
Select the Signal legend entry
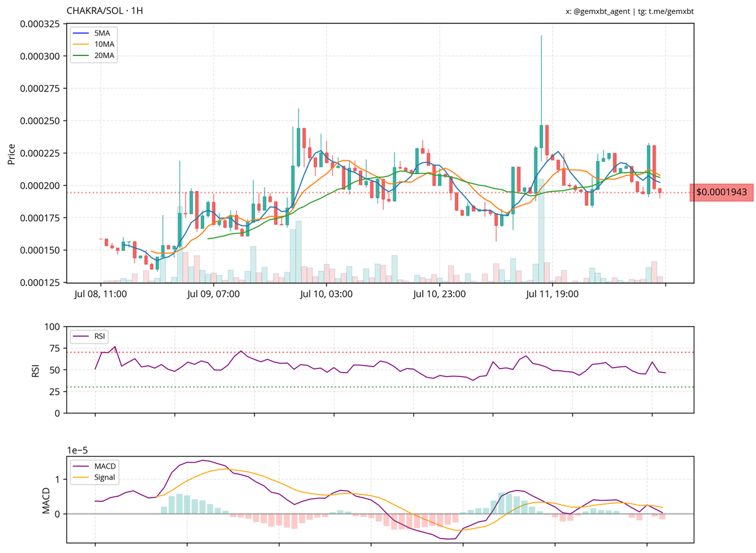click(94, 478)
